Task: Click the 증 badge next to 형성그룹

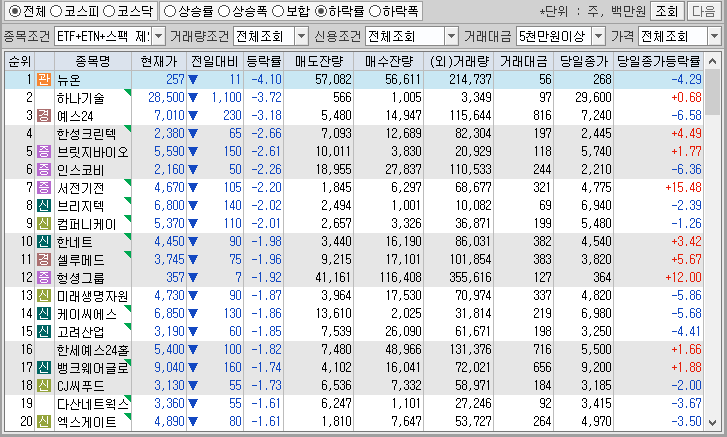Action: [x=44, y=278]
